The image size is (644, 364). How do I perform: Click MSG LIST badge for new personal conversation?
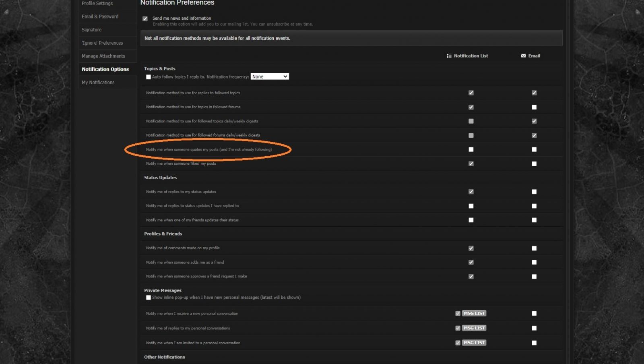[474, 313]
